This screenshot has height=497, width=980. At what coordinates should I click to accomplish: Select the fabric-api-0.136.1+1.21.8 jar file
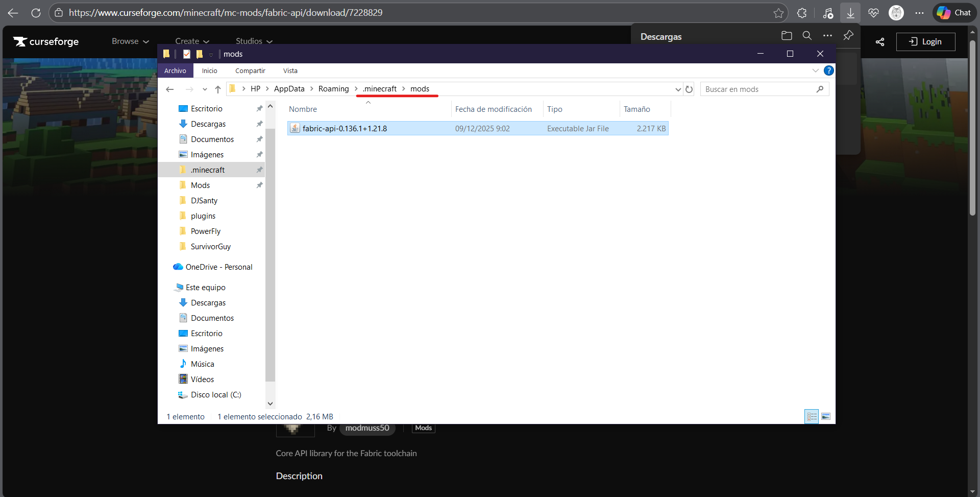(x=345, y=129)
